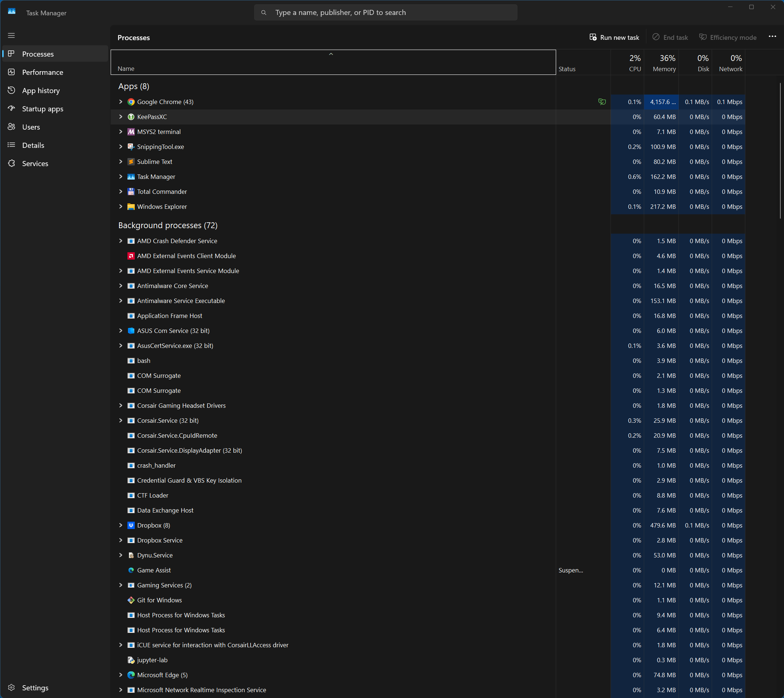Click the ASUS Com Service icon
Viewport: 784px width, 698px height.
pyautogui.click(x=131, y=331)
